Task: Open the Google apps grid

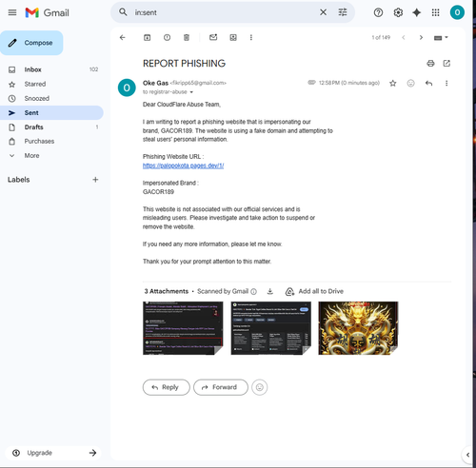Action: click(436, 12)
